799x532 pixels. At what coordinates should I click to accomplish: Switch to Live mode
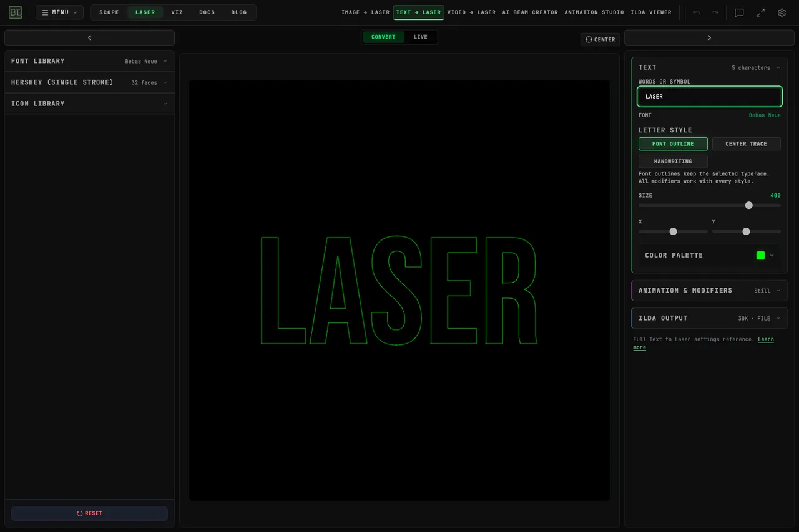point(421,37)
